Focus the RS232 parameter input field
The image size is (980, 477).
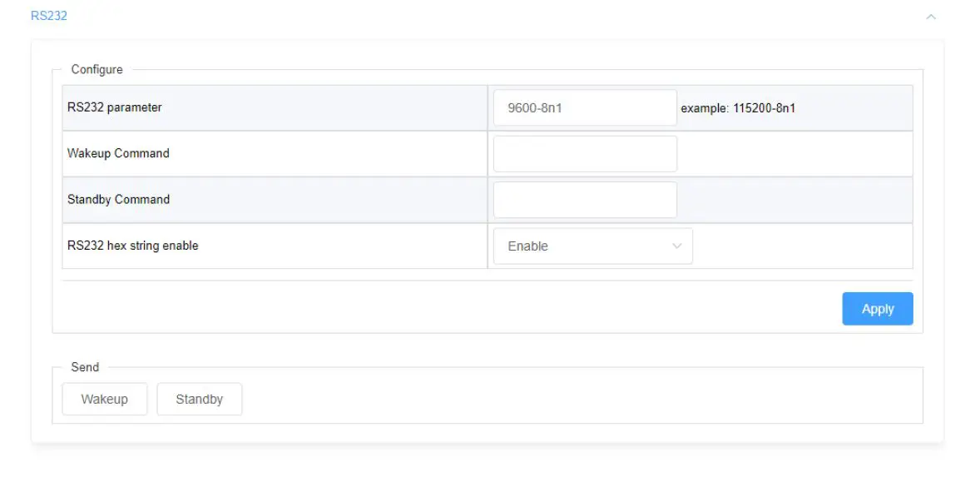585,107
